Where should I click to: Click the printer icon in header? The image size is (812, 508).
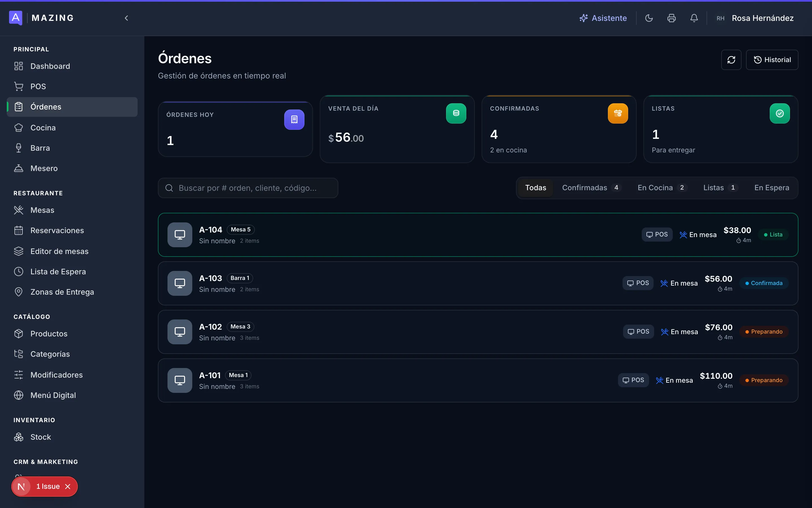point(671,18)
